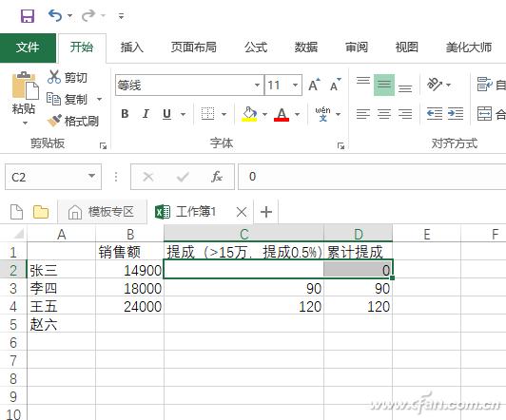The image size is (506, 420).
Task: Open the borders dropdown arrow
Action: (x=224, y=114)
